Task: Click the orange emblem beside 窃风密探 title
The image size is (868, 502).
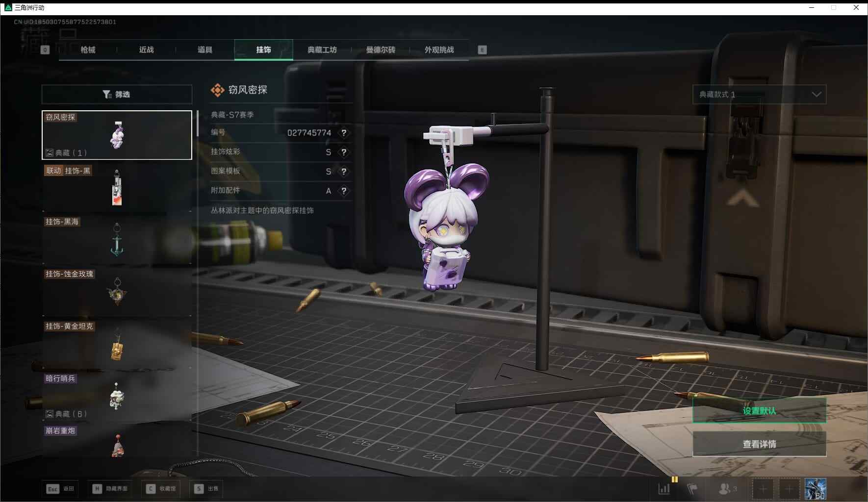Action: coord(217,90)
